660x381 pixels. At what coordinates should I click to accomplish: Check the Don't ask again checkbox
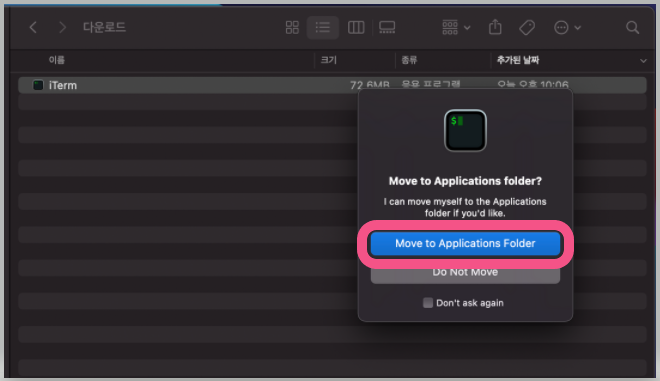pyautogui.click(x=428, y=303)
